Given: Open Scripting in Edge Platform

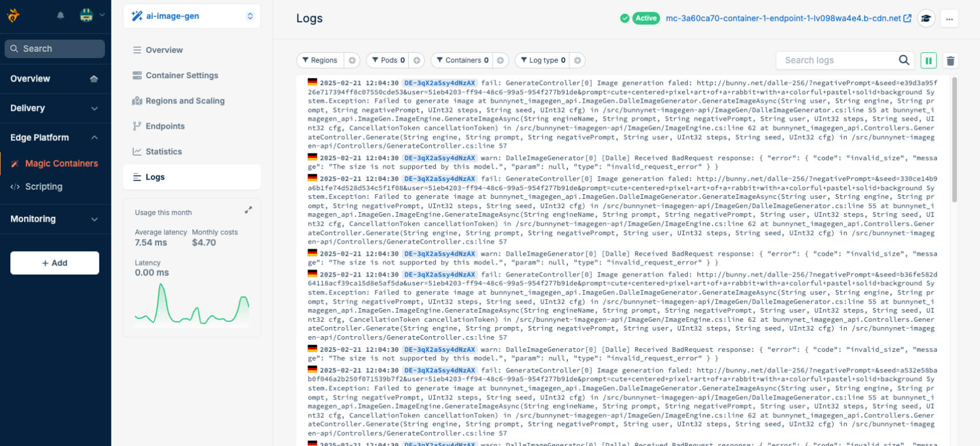Looking at the screenshot, I should click(44, 186).
